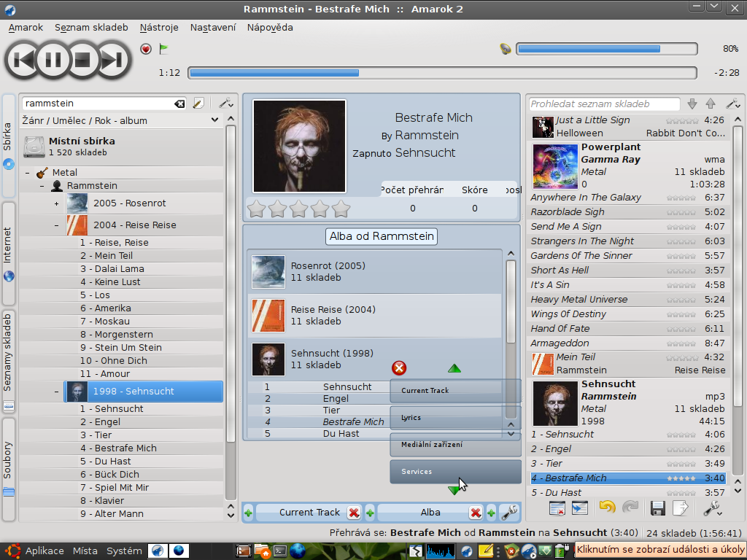The width and height of the screenshot is (747, 560).
Task: Open the Žánr / Umělec / Rok - album dropdown
Action: (121, 120)
